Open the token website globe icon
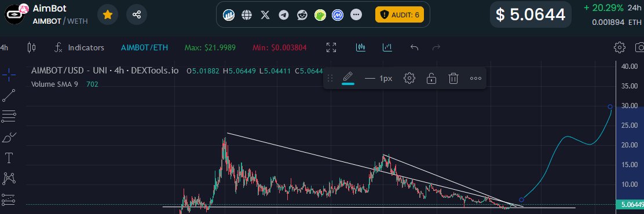The height and width of the screenshot is (214, 644). (247, 15)
